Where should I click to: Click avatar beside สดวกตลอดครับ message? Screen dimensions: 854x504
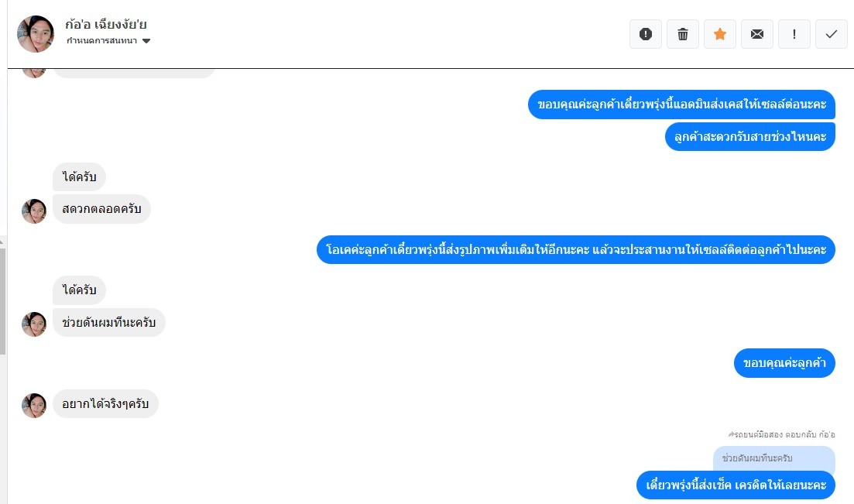34,211
